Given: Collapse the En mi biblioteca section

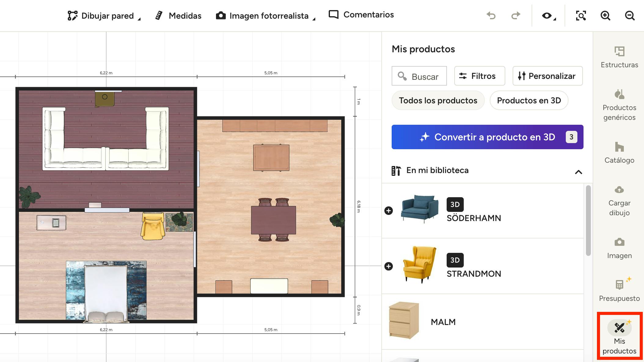Looking at the screenshot, I should (x=578, y=172).
